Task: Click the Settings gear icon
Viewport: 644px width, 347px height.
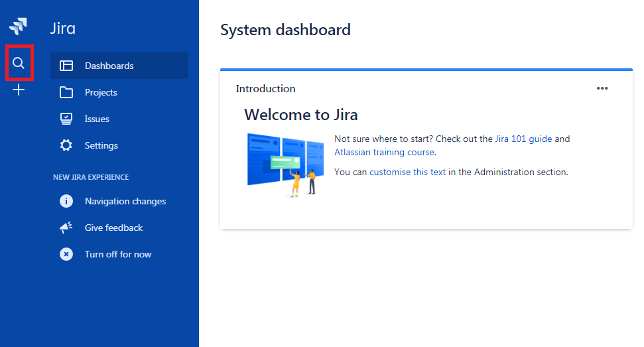Action: (66, 145)
